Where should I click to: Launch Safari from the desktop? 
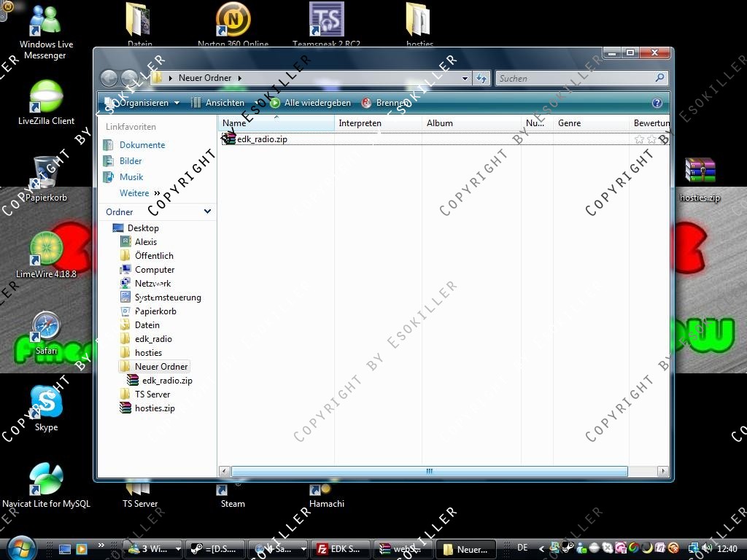point(46,327)
